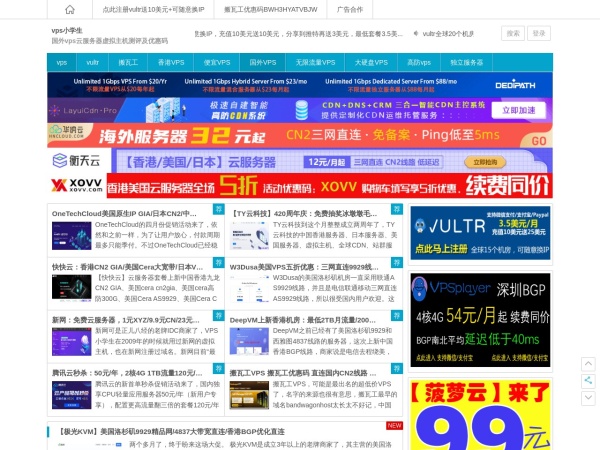Image resolution: width=600 pixels, height=450 pixels.
Task: Open the VPSplayer 深圳BGP sidebar ad
Action: coord(480,320)
